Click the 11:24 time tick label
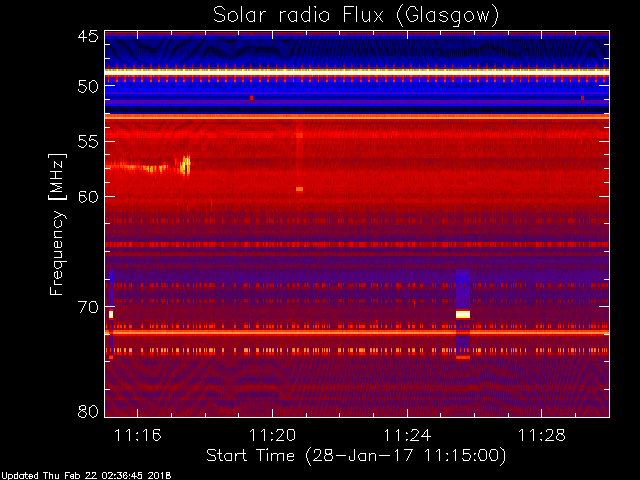Screen dimensions: 640x480 (x=407, y=435)
